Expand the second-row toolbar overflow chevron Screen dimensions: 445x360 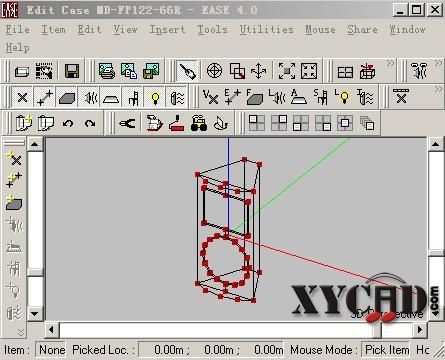click(x=439, y=89)
